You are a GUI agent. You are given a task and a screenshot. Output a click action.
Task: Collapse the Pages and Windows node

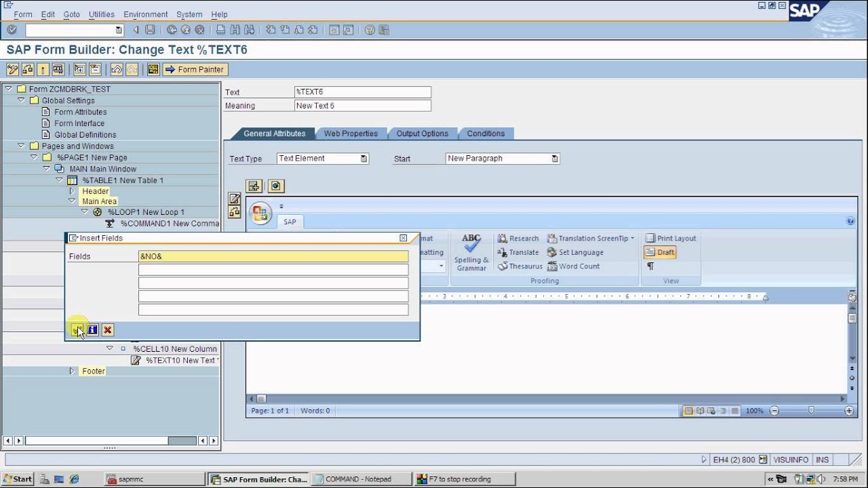20,146
